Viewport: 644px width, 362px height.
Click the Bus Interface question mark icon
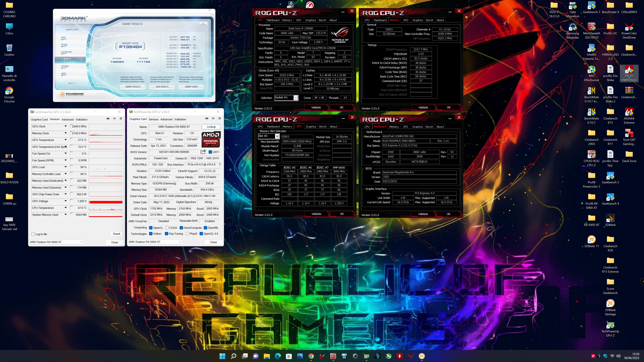[x=220, y=164]
